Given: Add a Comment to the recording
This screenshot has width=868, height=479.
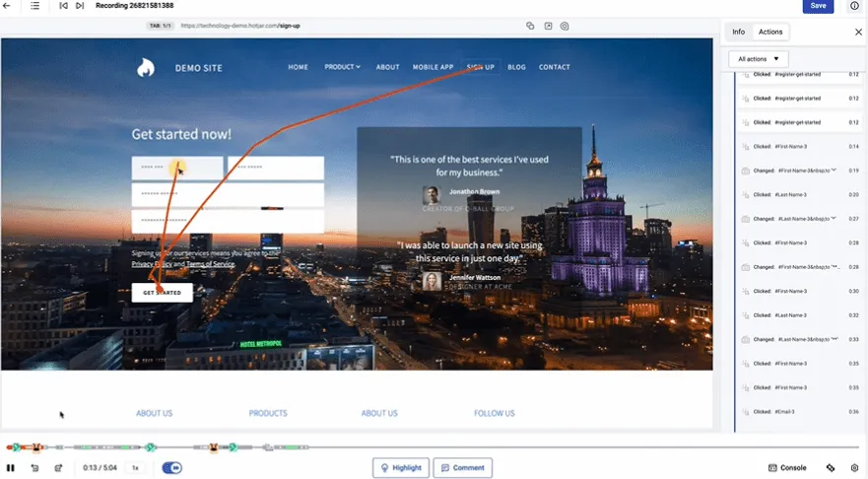Looking at the screenshot, I should click(x=463, y=468).
